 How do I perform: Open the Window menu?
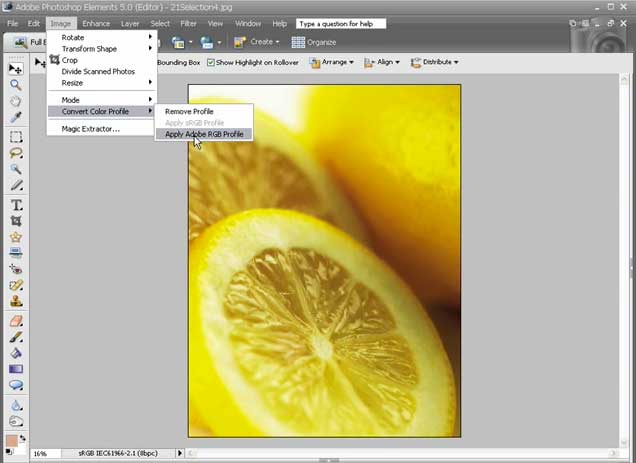[x=248, y=24]
